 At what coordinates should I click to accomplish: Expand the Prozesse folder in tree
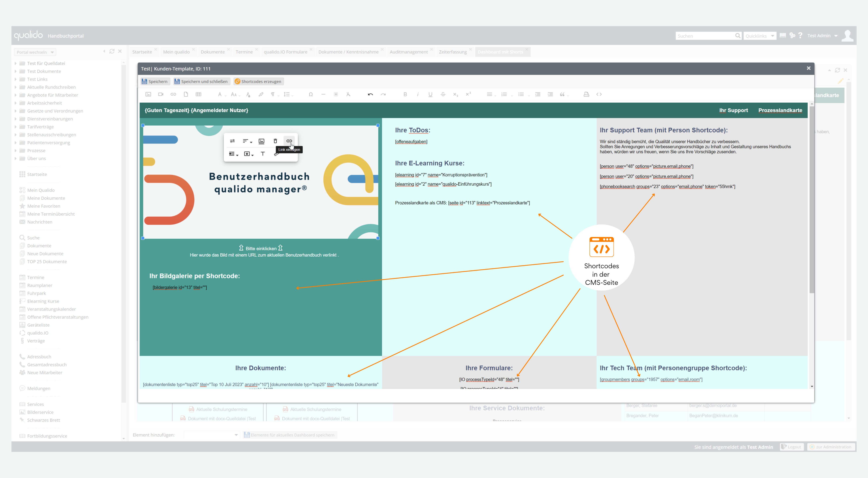15,151
